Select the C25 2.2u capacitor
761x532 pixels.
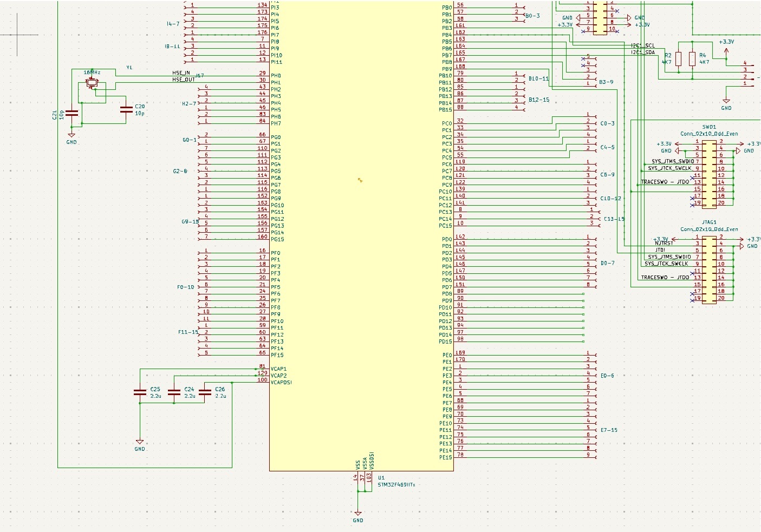[140, 393]
